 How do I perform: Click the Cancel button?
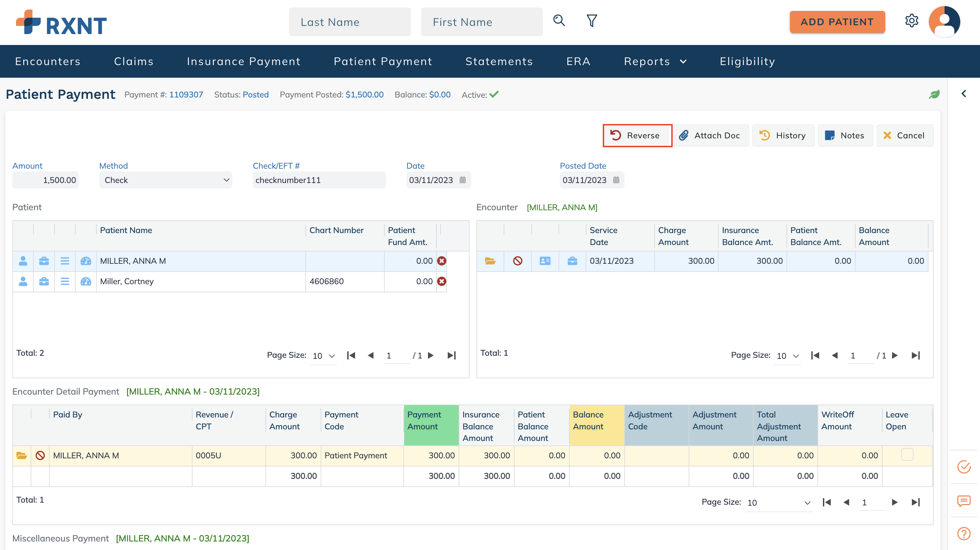point(905,135)
